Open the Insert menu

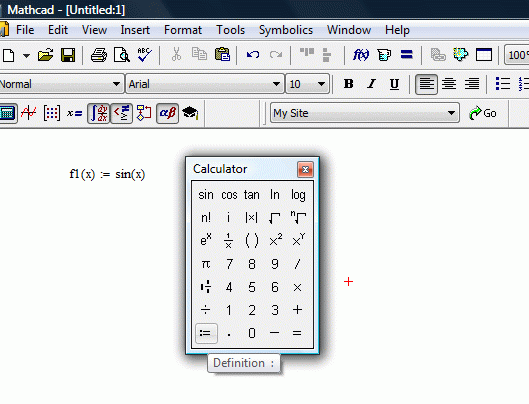pyautogui.click(x=135, y=30)
